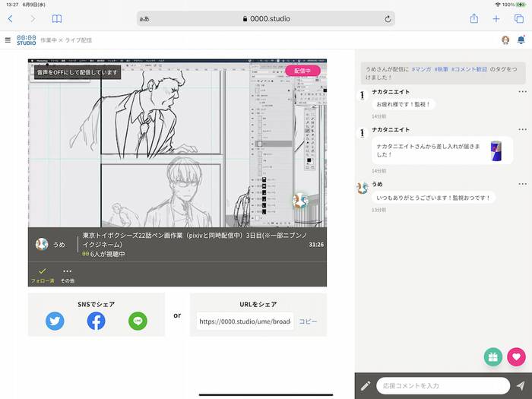Tap the pencil icon beside comment box
This screenshot has height=399, width=532.
pos(366,385)
